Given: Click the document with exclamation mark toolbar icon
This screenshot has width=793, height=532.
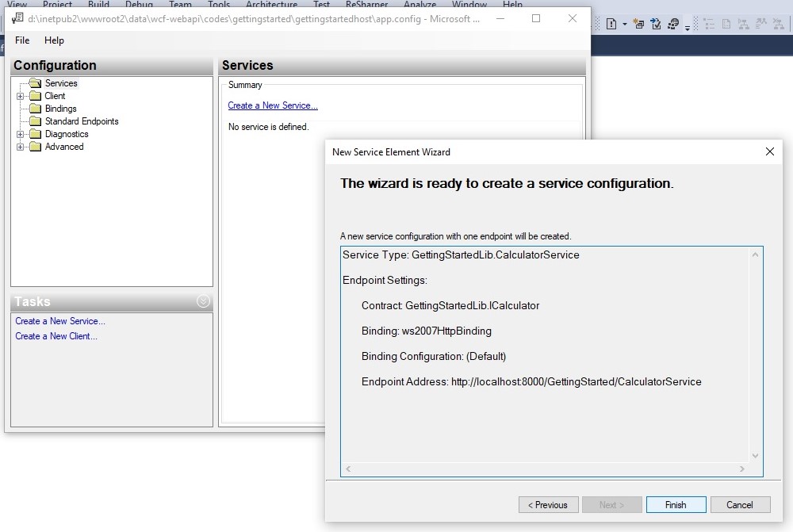Looking at the screenshot, I should tap(611, 25).
